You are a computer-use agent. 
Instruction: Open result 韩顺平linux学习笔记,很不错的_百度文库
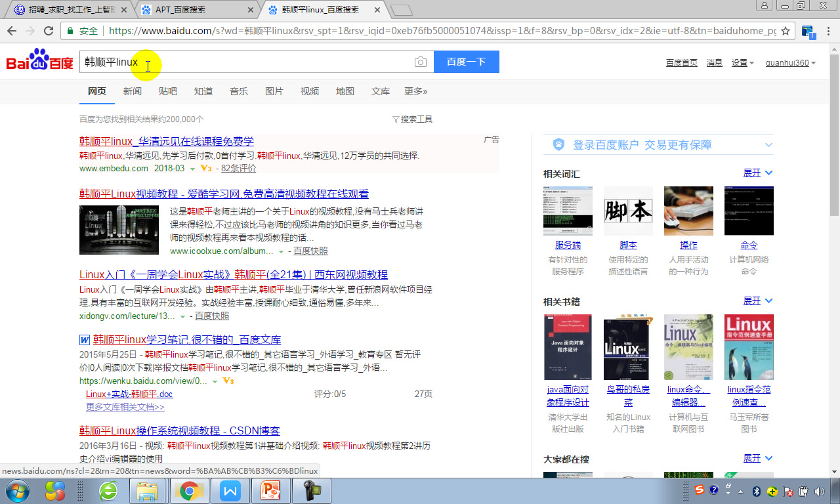187,340
